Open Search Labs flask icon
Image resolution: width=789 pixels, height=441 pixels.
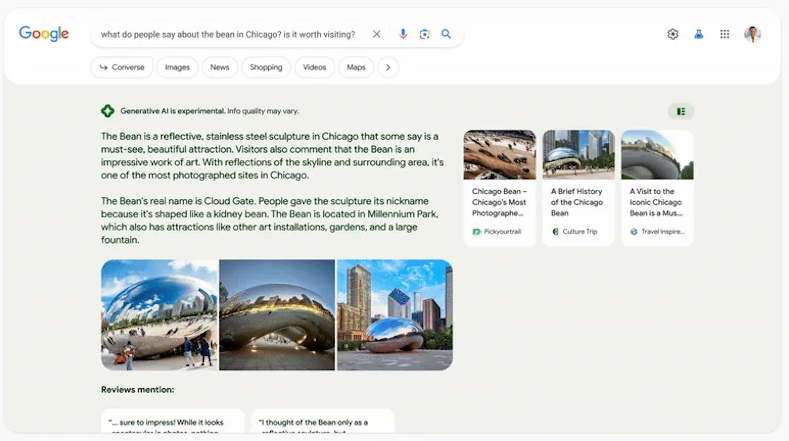tap(698, 34)
